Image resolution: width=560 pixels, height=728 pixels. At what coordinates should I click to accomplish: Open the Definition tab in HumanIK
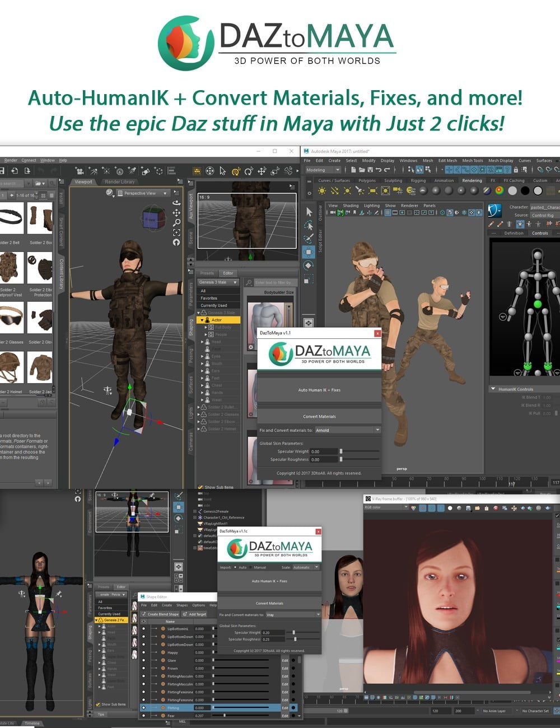click(x=514, y=234)
